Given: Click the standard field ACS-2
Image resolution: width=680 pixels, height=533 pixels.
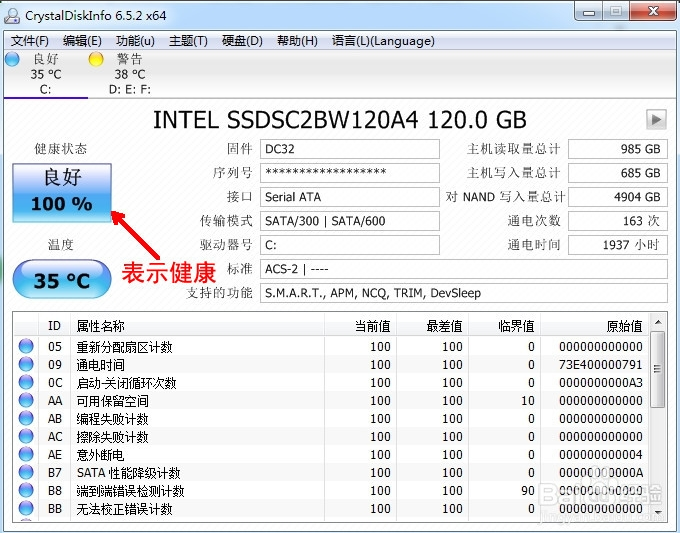Looking at the screenshot, I should [464, 269].
